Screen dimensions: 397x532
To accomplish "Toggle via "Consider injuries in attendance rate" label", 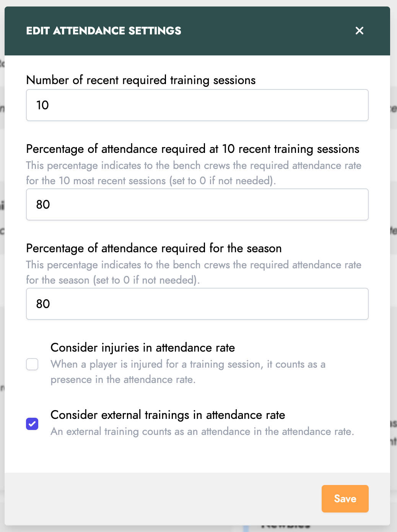I will coord(143,348).
